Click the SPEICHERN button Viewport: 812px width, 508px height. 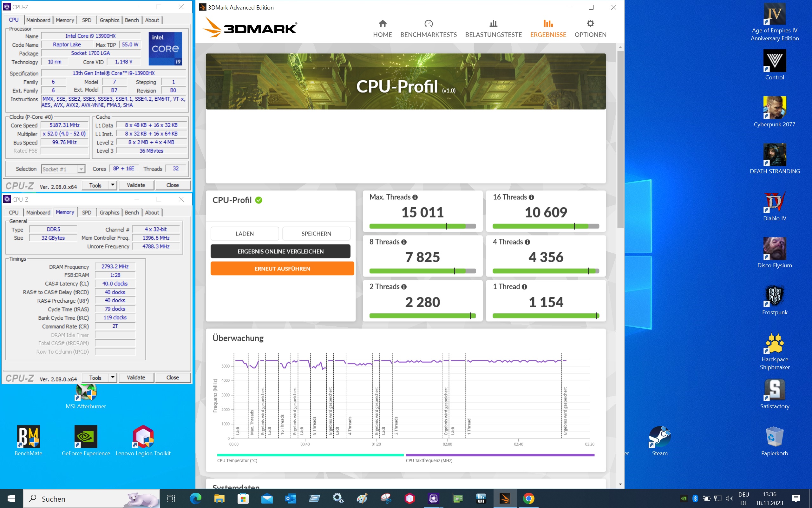tap(316, 233)
